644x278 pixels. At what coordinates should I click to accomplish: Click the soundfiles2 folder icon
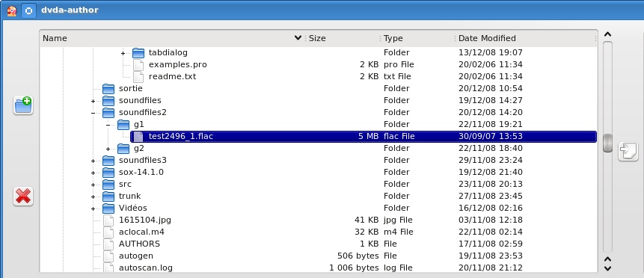point(108,112)
